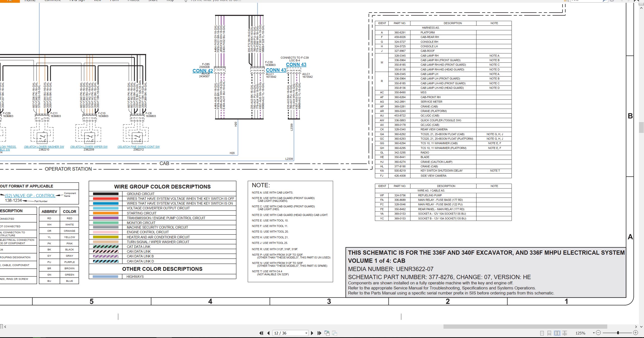Click the WIRE AS. / CABLE AS. header
This screenshot has height=338, width=644.
tap(431, 191)
